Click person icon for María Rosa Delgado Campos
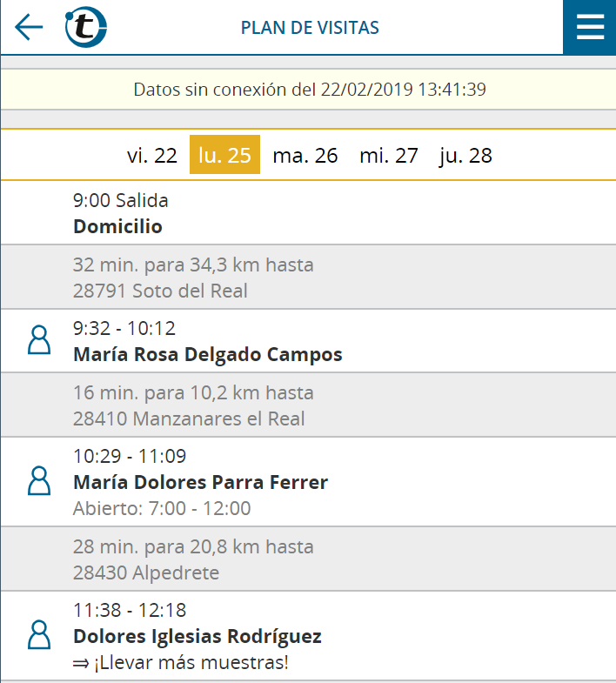The width and height of the screenshot is (616, 683). pyautogui.click(x=39, y=339)
